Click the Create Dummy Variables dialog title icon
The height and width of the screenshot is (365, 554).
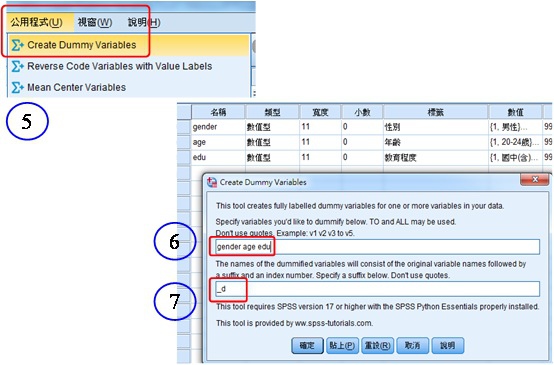(212, 182)
